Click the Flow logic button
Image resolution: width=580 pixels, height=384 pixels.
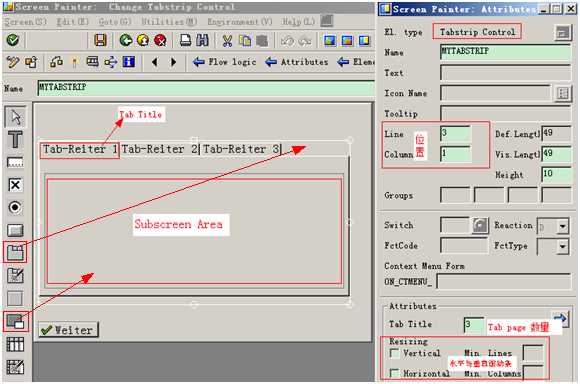click(225, 62)
